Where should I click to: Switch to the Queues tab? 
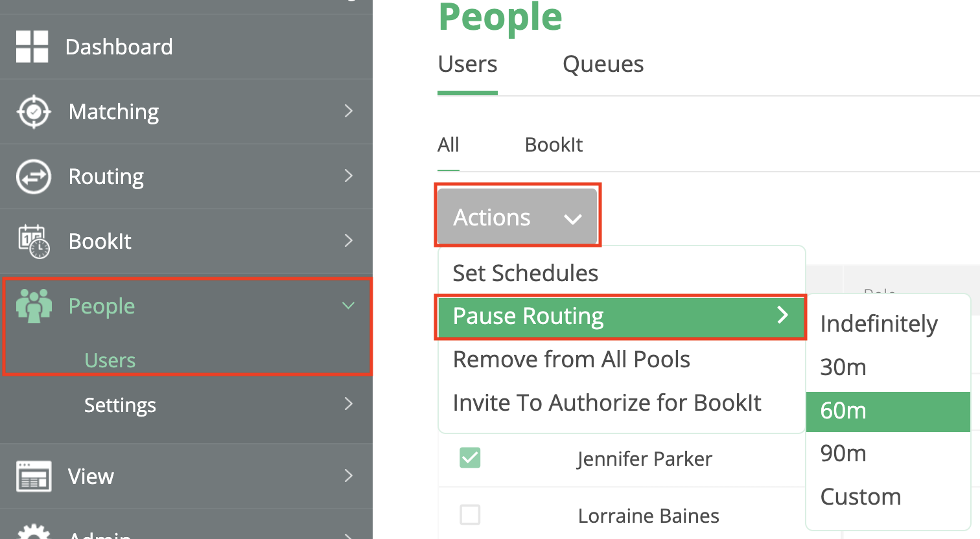coord(603,64)
